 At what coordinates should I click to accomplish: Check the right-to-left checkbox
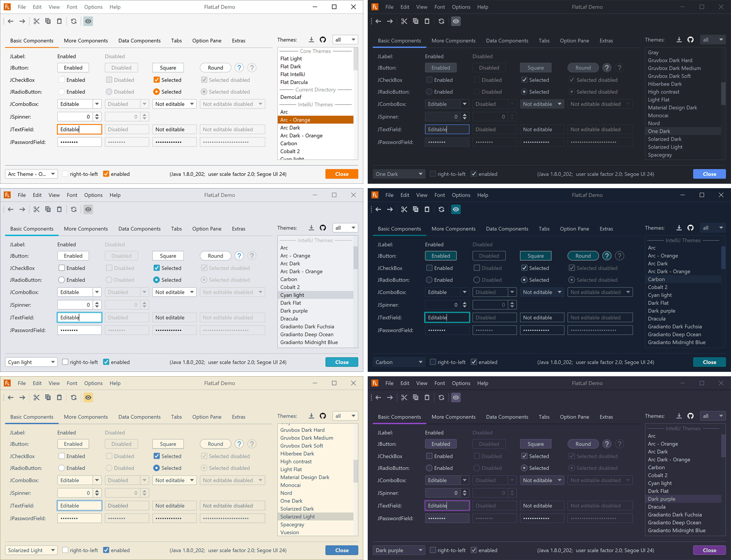pyautogui.click(x=65, y=174)
